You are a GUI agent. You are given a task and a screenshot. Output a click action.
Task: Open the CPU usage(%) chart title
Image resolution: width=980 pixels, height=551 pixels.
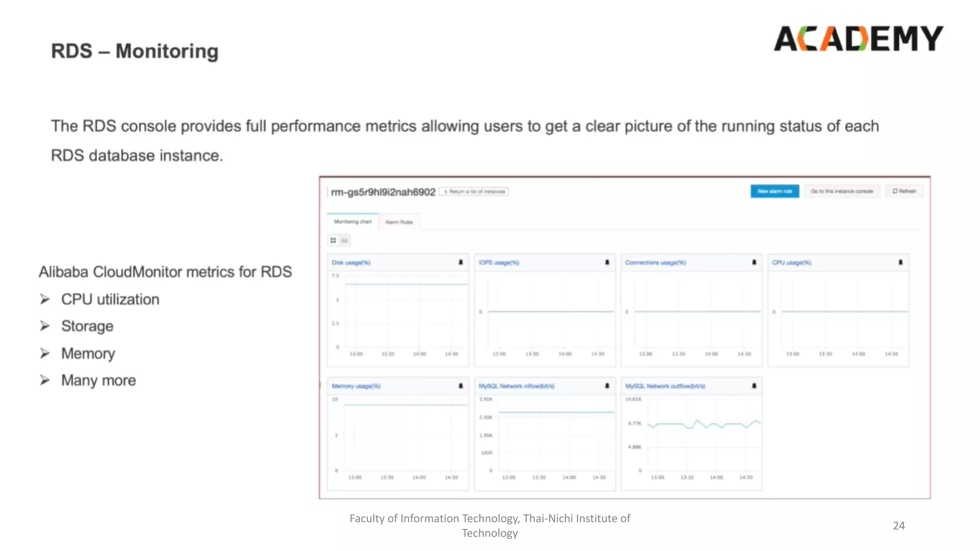(791, 263)
